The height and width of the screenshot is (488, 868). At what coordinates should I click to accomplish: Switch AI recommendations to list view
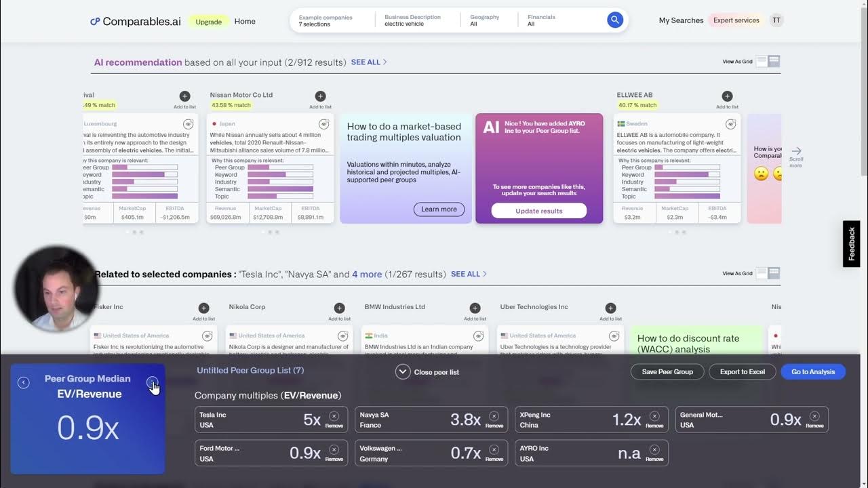[x=762, y=61]
